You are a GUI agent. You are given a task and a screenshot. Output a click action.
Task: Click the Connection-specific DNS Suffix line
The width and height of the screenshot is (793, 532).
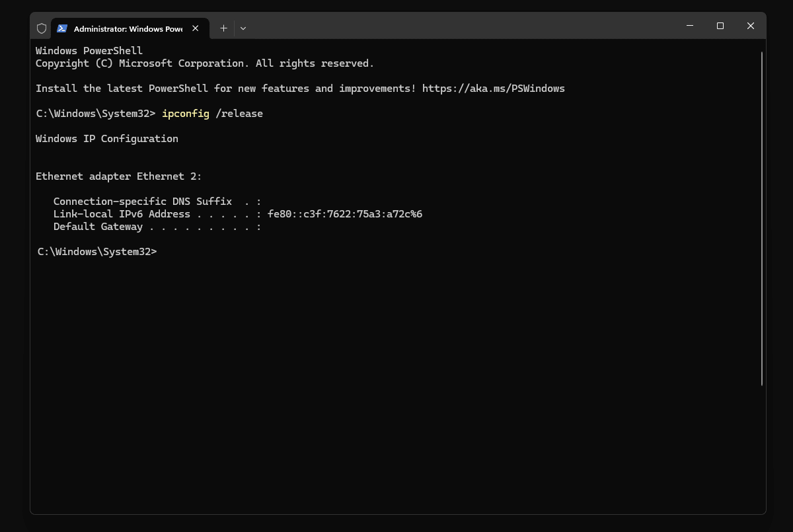click(x=157, y=202)
